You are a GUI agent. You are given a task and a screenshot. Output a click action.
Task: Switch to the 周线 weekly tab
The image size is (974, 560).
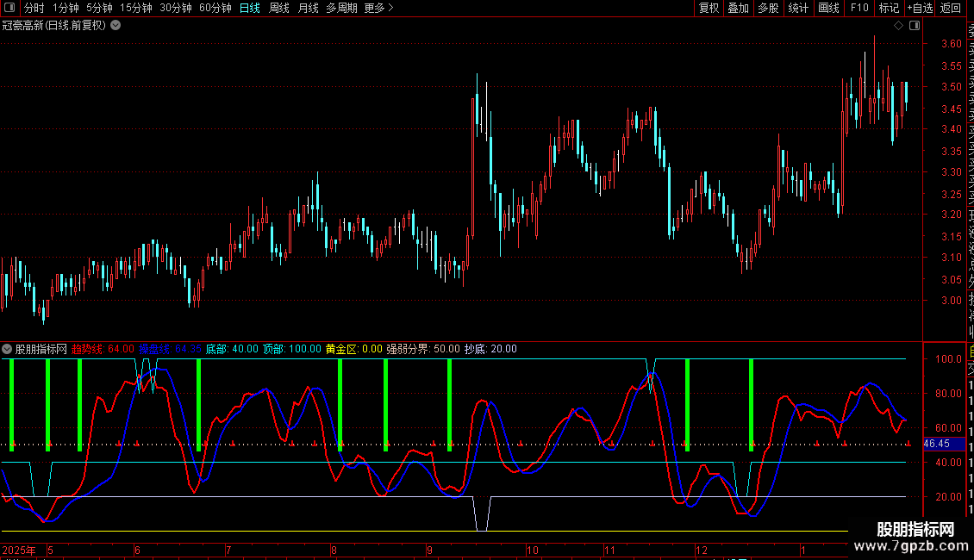coord(279,8)
